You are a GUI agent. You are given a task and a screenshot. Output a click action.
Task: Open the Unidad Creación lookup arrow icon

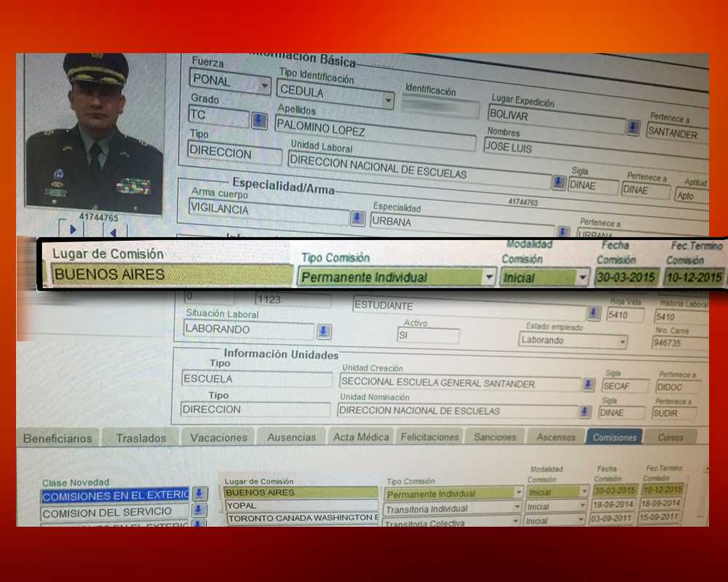click(x=588, y=385)
